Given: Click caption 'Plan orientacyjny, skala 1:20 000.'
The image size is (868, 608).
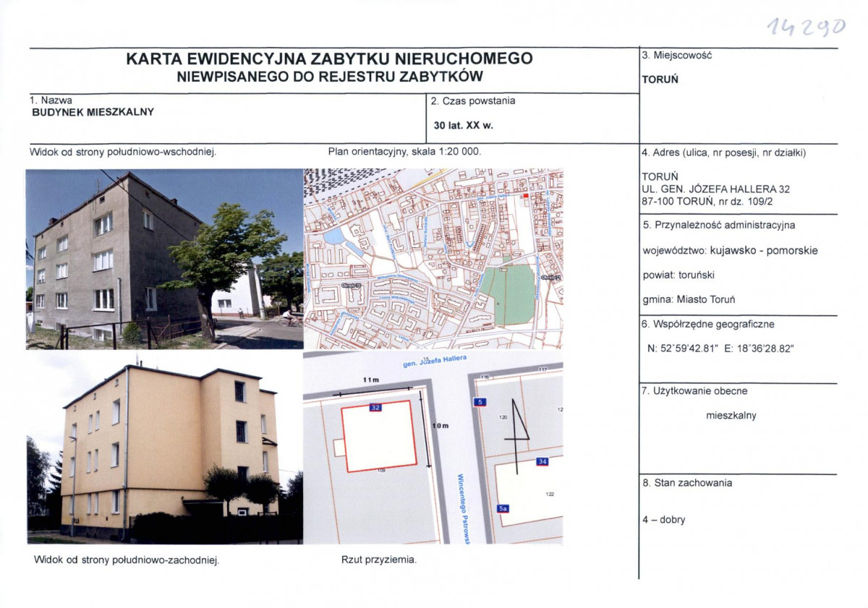Looking at the screenshot, I should [x=404, y=153].
